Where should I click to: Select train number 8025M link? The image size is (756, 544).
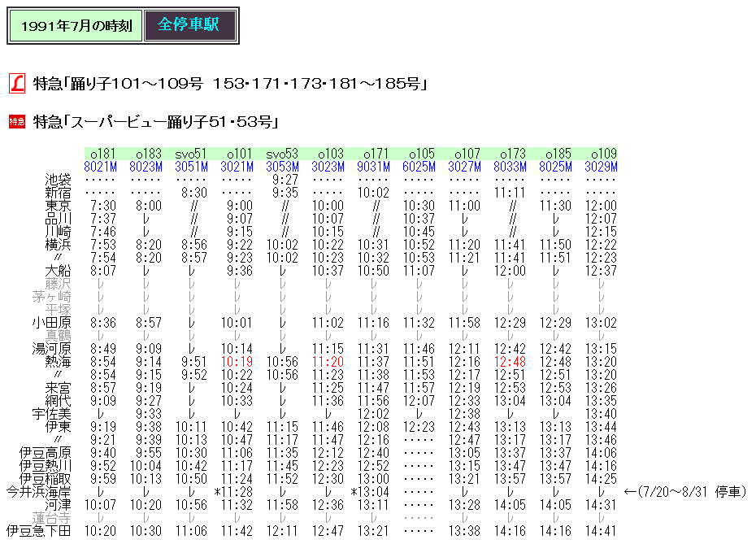pos(557,167)
